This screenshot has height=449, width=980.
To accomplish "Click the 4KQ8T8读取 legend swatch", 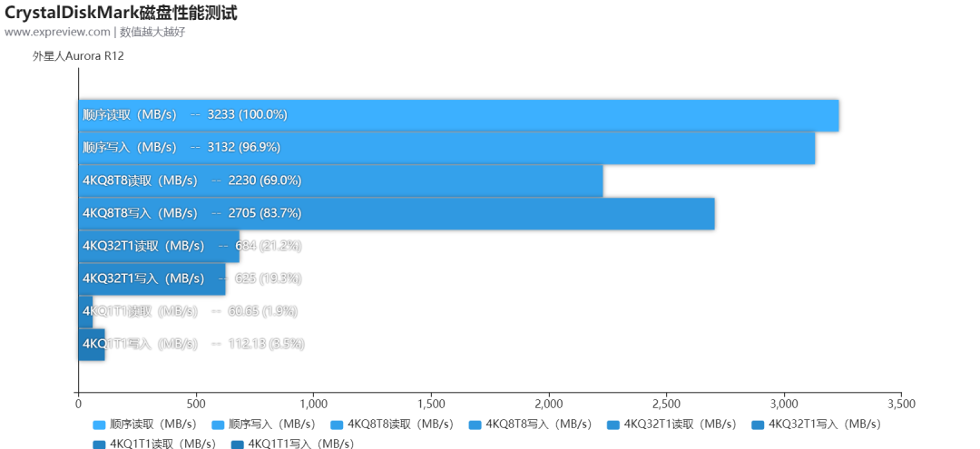I will [x=338, y=425].
